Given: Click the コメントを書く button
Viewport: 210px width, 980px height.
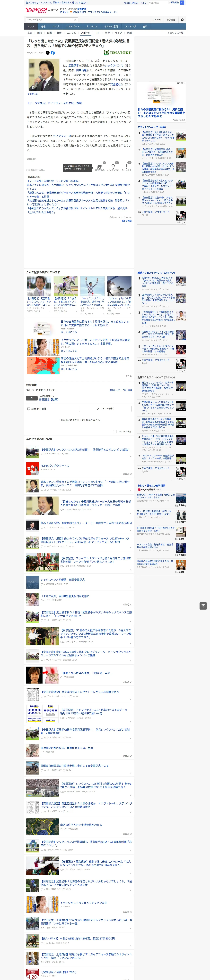Looking at the screenshot, I should click(105, 409).
